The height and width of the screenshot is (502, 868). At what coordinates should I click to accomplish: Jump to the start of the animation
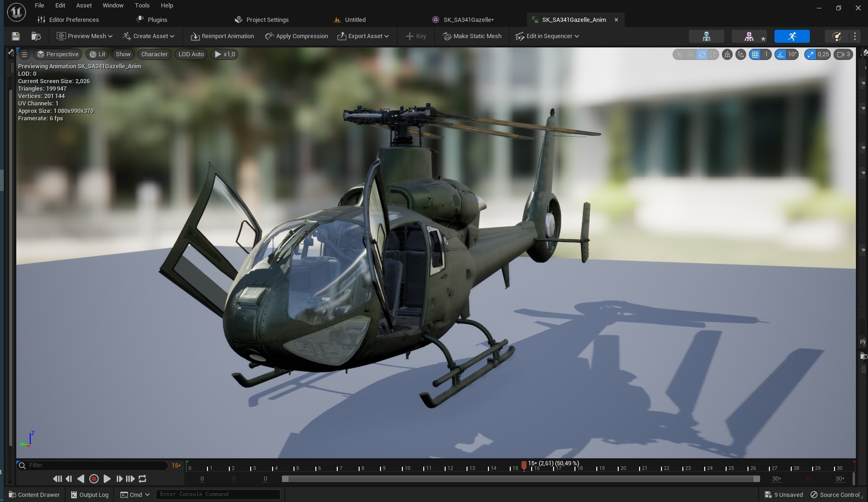coord(57,478)
